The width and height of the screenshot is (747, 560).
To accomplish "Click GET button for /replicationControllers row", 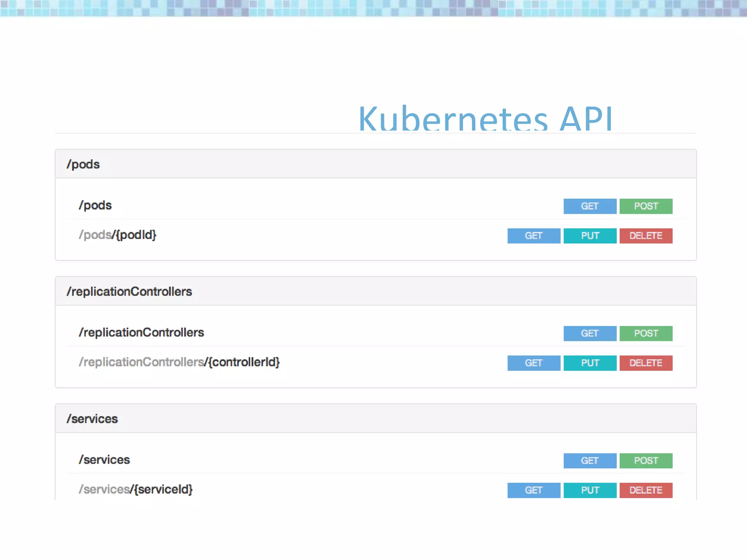I will pos(590,333).
